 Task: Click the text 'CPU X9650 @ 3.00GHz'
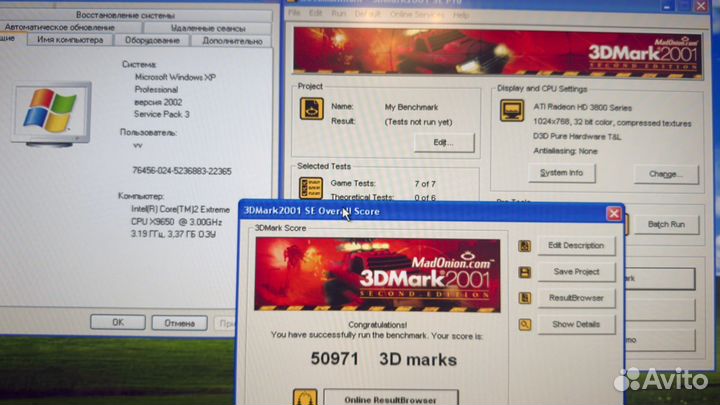click(177, 222)
